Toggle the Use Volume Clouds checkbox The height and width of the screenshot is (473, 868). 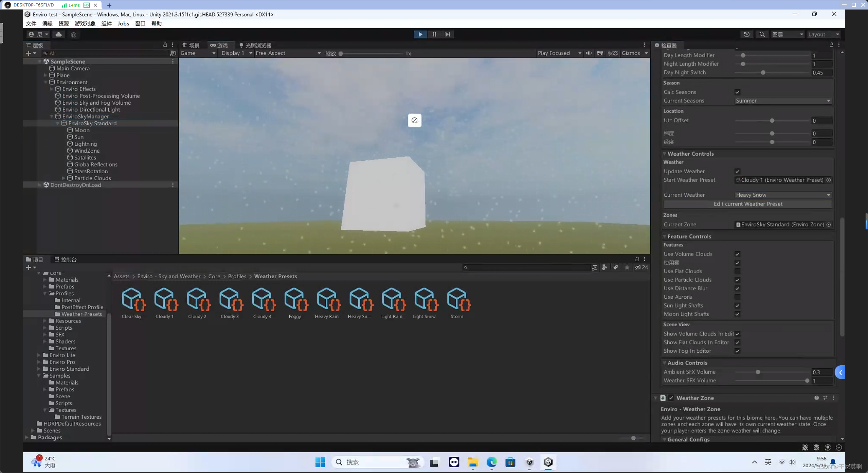(737, 254)
